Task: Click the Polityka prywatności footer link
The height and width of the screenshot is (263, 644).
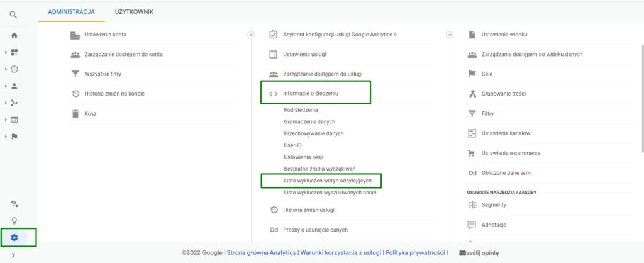Action: (416, 252)
